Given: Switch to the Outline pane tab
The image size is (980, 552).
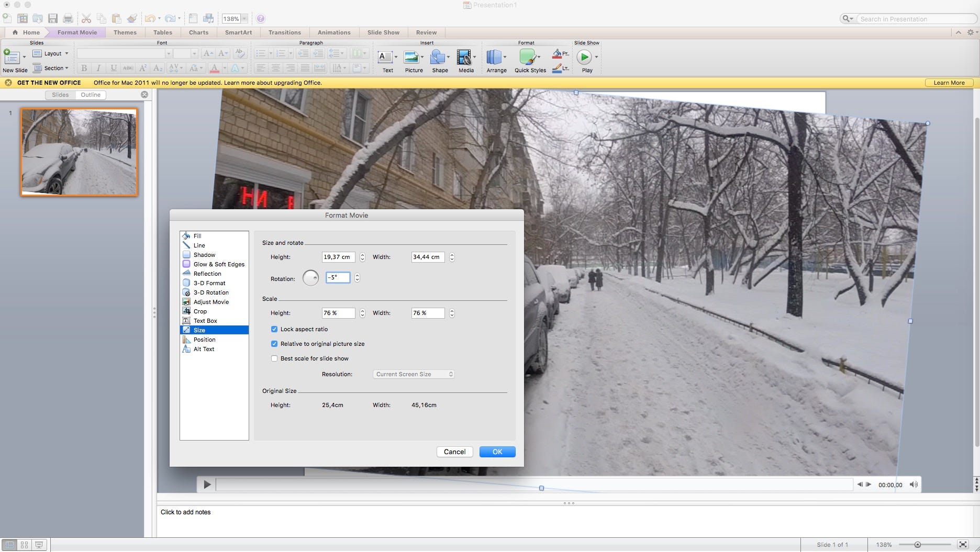Looking at the screenshot, I should tap(91, 95).
